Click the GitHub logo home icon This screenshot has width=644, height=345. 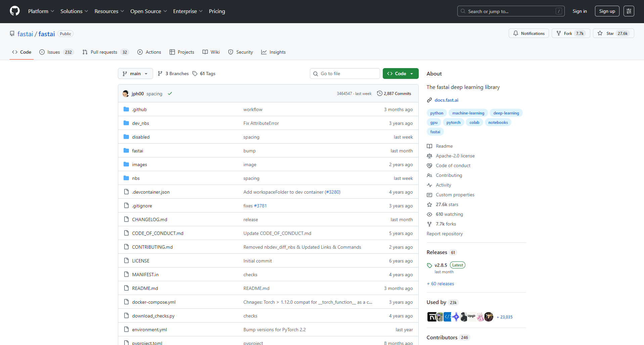tap(15, 11)
